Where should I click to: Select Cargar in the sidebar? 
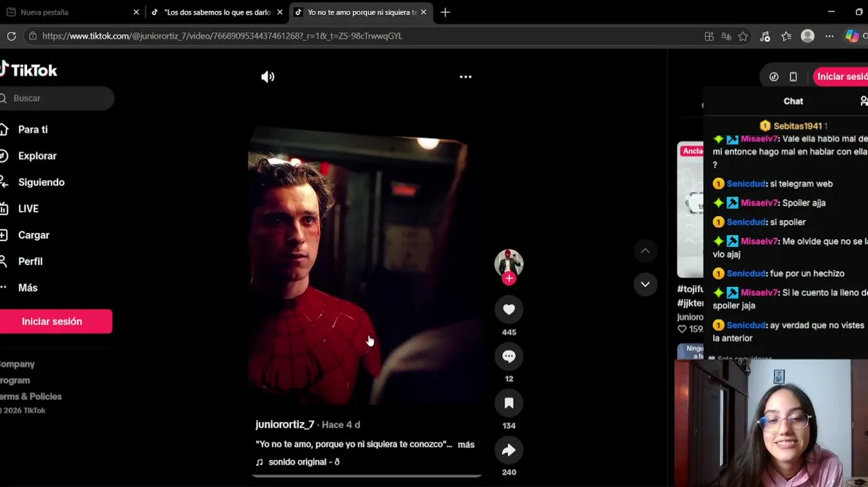coord(34,235)
